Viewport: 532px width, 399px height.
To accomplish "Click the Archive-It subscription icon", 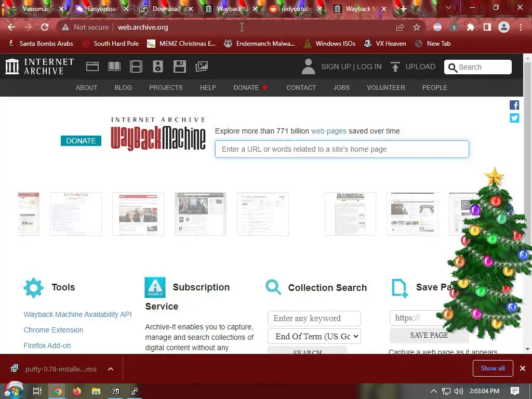I will (155, 287).
